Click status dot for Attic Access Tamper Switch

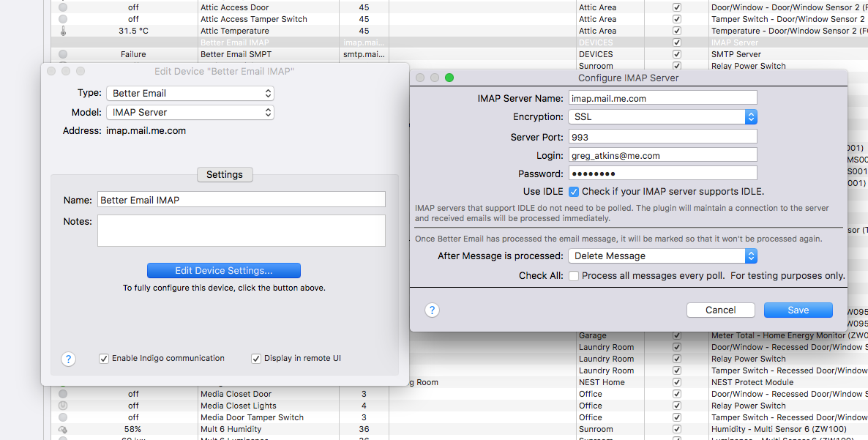pyautogui.click(x=63, y=19)
